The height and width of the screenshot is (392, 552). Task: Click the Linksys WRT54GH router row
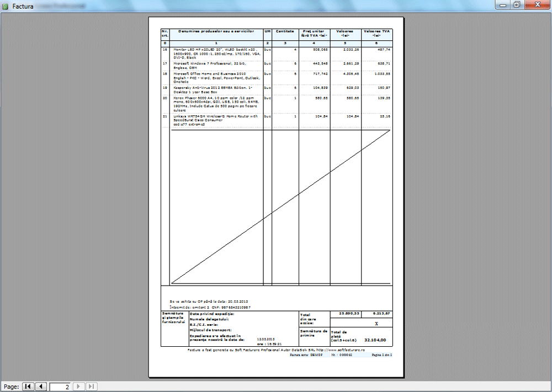click(x=215, y=120)
